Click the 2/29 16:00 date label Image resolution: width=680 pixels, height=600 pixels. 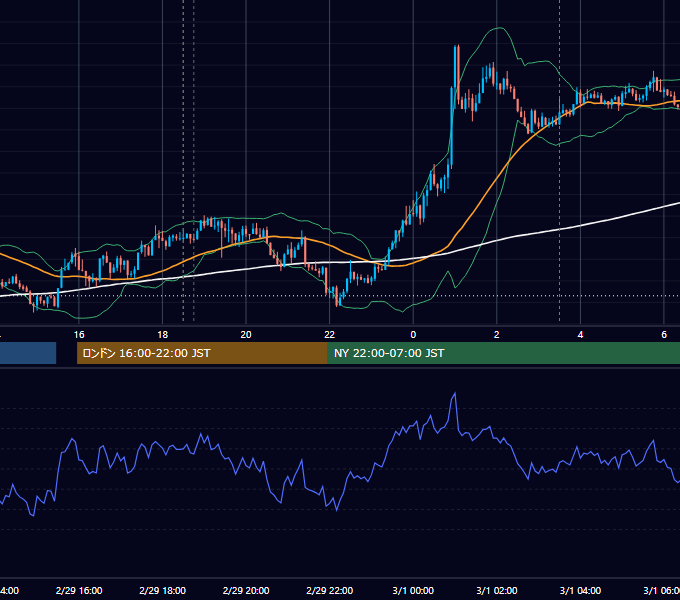pos(79,590)
